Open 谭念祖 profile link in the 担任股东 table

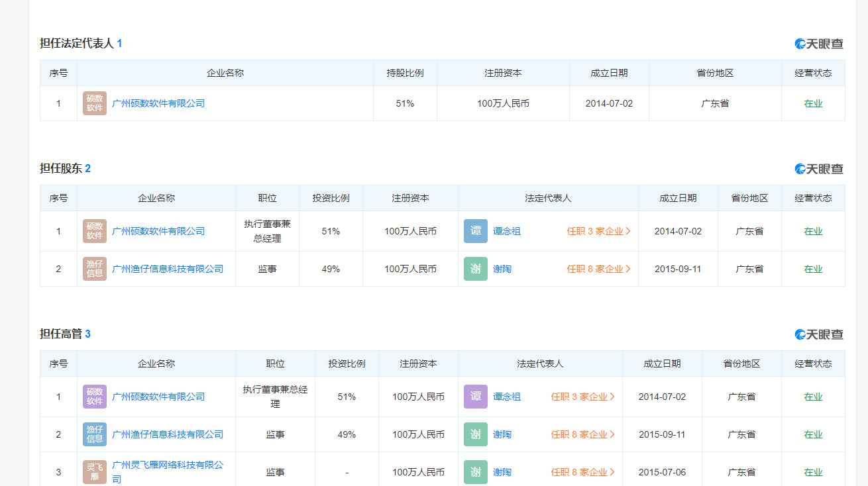coord(507,231)
